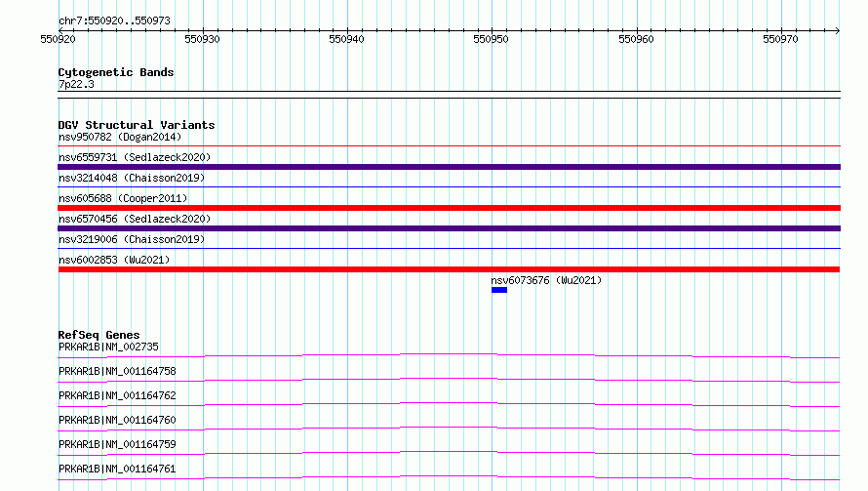This screenshot has height=491, width=868.
Task: Open the DGV Structural Variants track heading
Action: [x=137, y=125]
